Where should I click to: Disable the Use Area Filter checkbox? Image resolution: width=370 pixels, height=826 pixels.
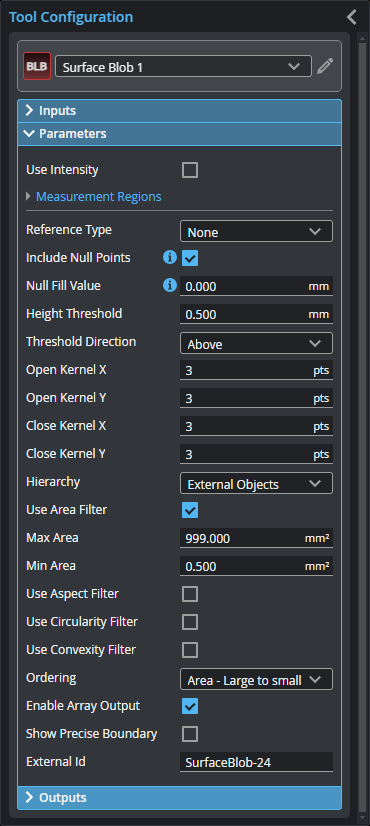(190, 510)
